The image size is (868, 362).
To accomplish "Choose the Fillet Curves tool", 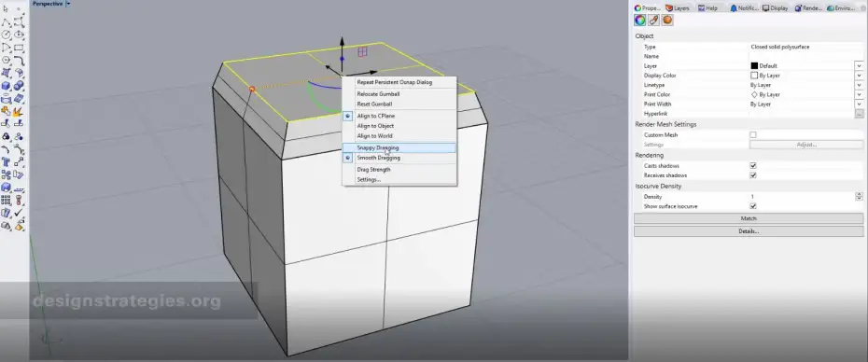I will tap(19, 60).
